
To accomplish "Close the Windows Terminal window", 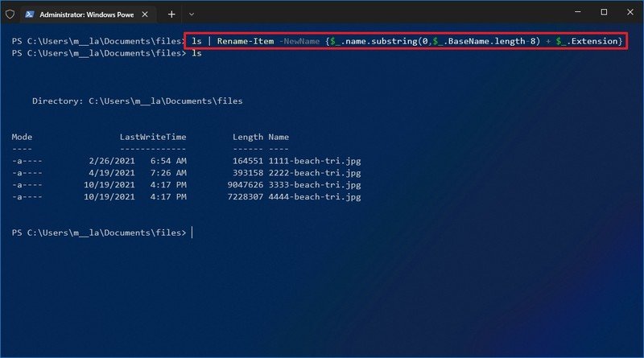I will (630, 12).
